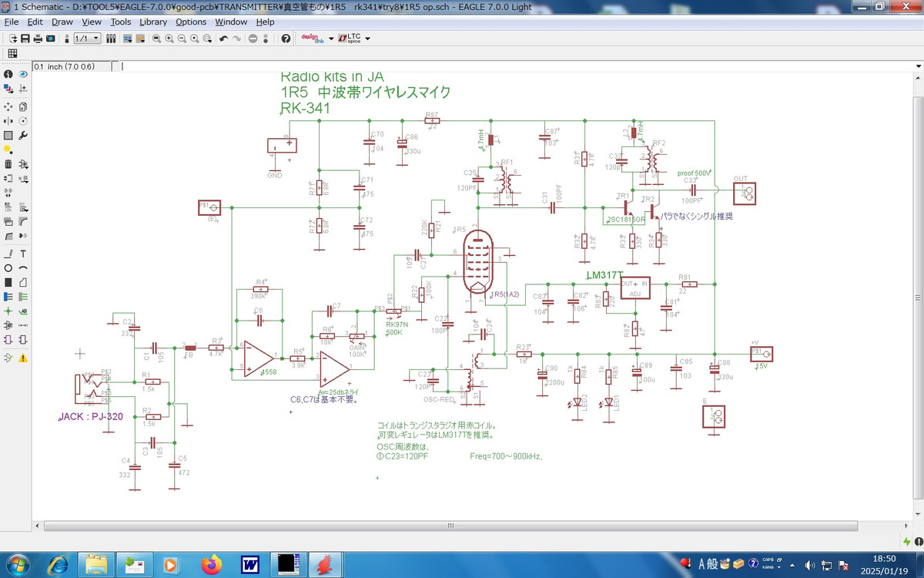The width and height of the screenshot is (924, 578).
Task: Select the Polygon tool
Action: tap(23, 283)
